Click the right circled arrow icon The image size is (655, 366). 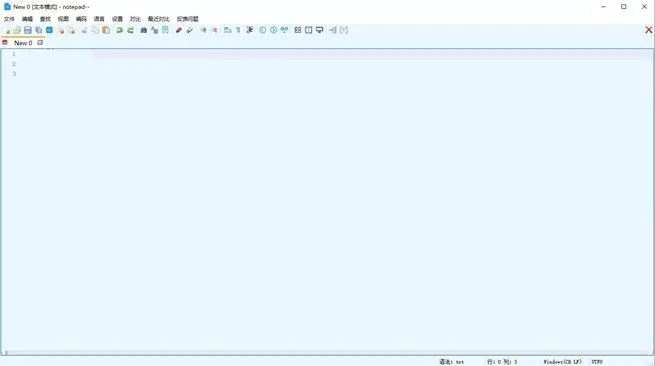(273, 30)
